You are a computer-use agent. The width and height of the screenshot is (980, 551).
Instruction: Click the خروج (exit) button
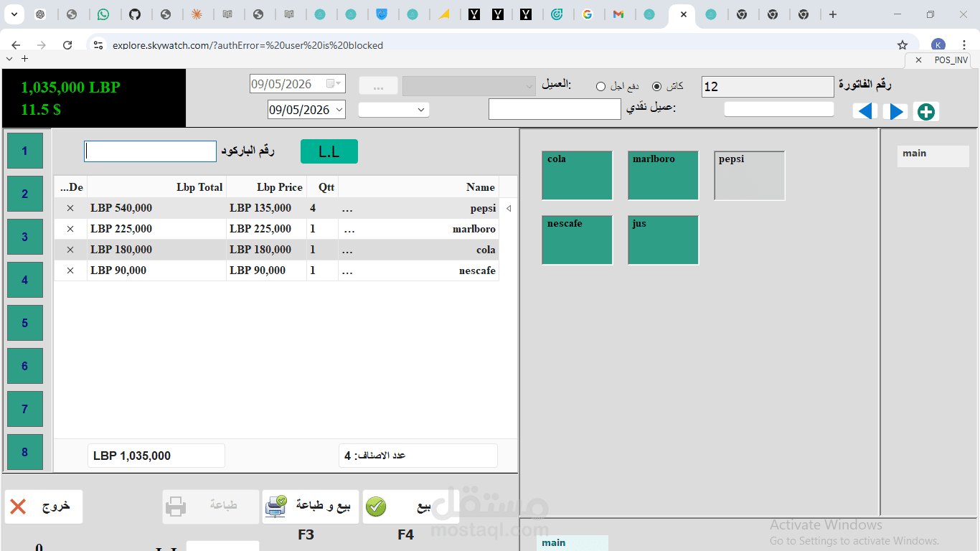point(44,507)
